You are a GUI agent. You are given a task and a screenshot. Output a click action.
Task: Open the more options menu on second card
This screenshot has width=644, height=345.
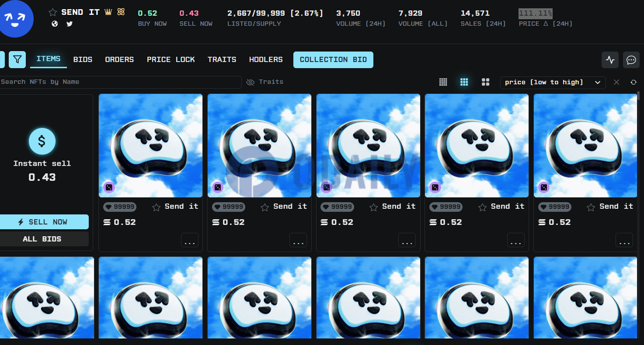click(x=298, y=240)
